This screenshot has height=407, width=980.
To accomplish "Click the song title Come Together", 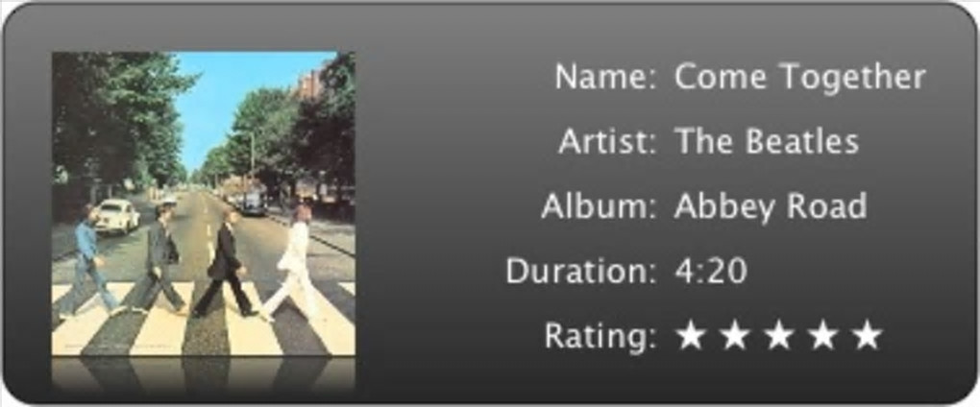I will pyautogui.click(x=800, y=78).
